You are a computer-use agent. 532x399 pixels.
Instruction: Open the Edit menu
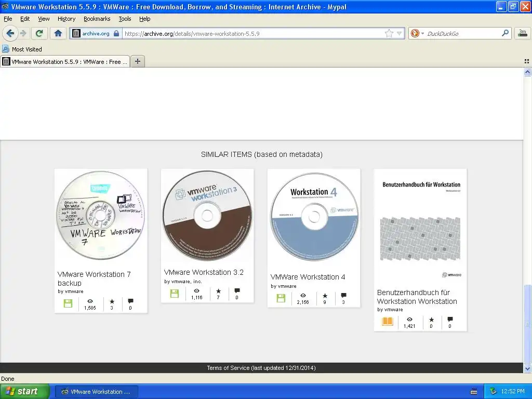click(25, 19)
